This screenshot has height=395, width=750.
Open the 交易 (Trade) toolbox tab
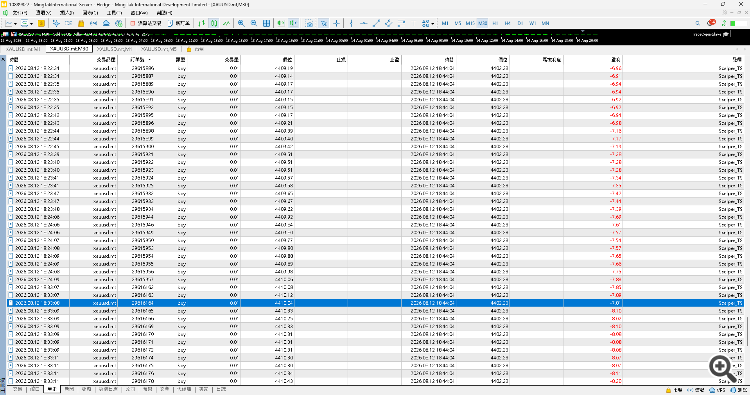(17, 389)
